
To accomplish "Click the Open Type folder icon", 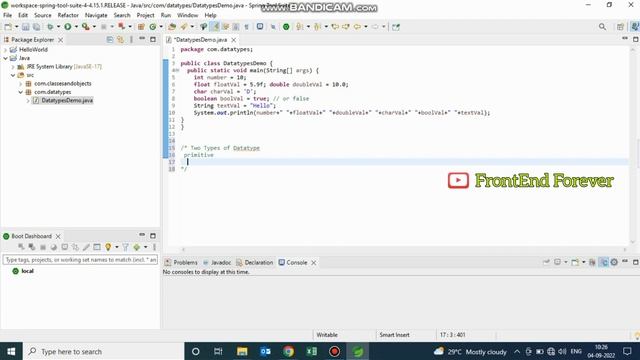I will click(x=172, y=27).
